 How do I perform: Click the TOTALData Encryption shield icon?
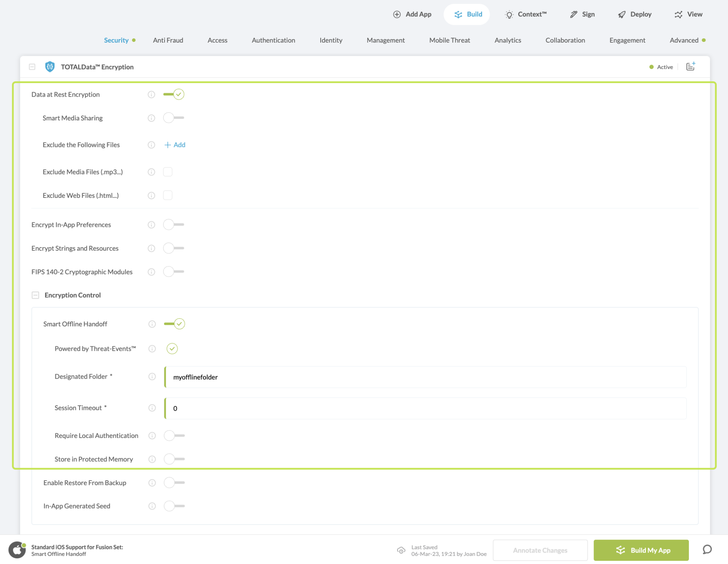click(50, 67)
